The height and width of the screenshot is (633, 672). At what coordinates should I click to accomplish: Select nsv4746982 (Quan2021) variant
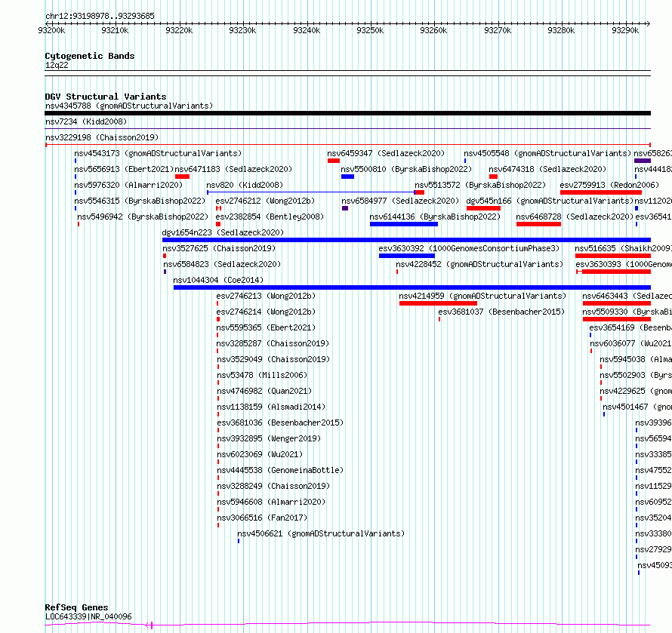click(264, 391)
